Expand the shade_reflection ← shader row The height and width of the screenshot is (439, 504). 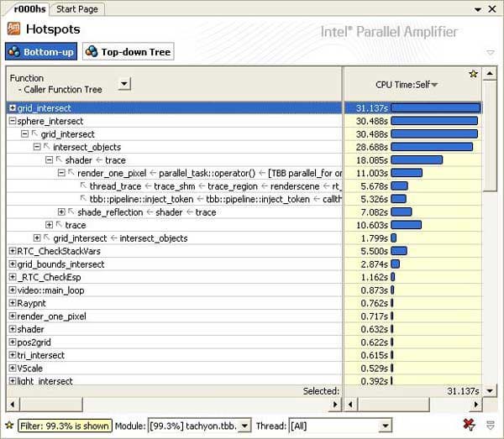pos(61,212)
